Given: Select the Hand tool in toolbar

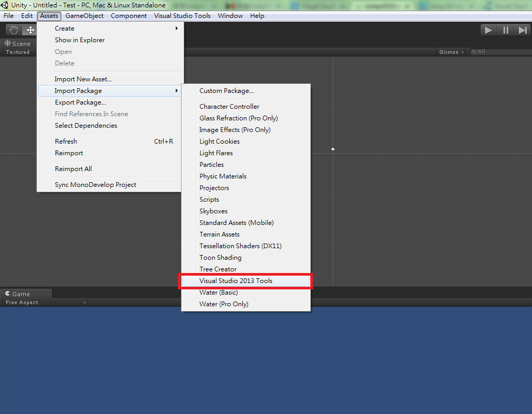Looking at the screenshot, I should (x=14, y=30).
